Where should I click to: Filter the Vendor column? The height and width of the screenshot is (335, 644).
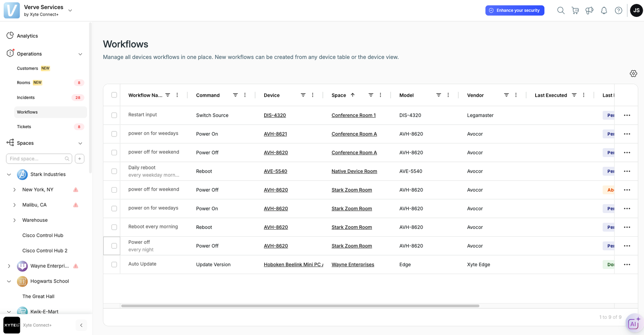(x=507, y=95)
